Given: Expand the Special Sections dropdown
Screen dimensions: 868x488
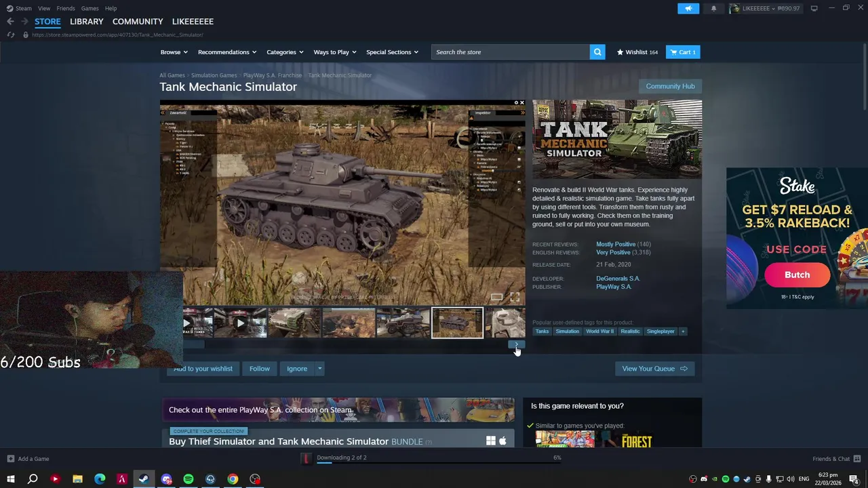Looking at the screenshot, I should pyautogui.click(x=392, y=52).
